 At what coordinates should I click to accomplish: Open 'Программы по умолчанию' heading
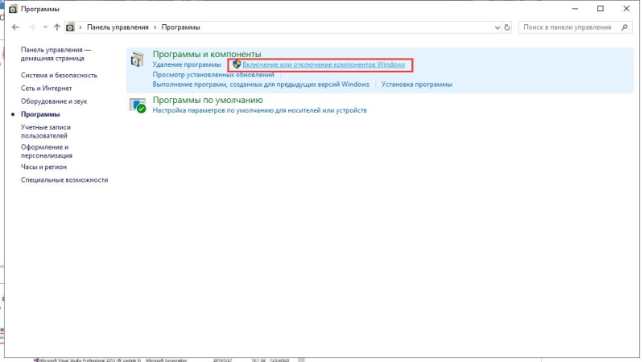(208, 100)
